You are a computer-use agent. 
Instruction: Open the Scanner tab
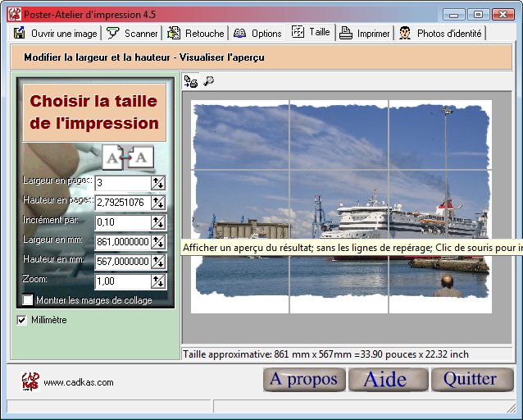pyautogui.click(x=133, y=34)
